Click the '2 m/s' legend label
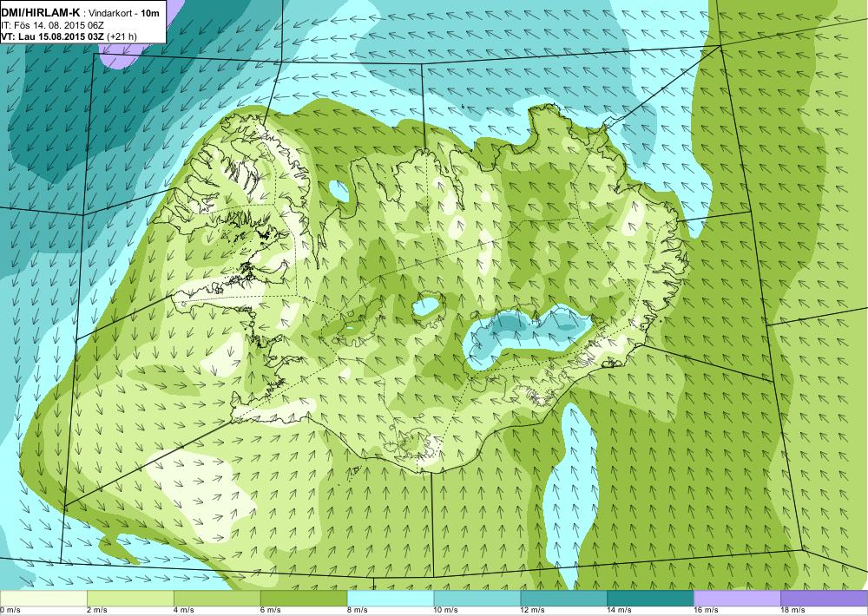868x616 pixels. pyautogui.click(x=97, y=611)
